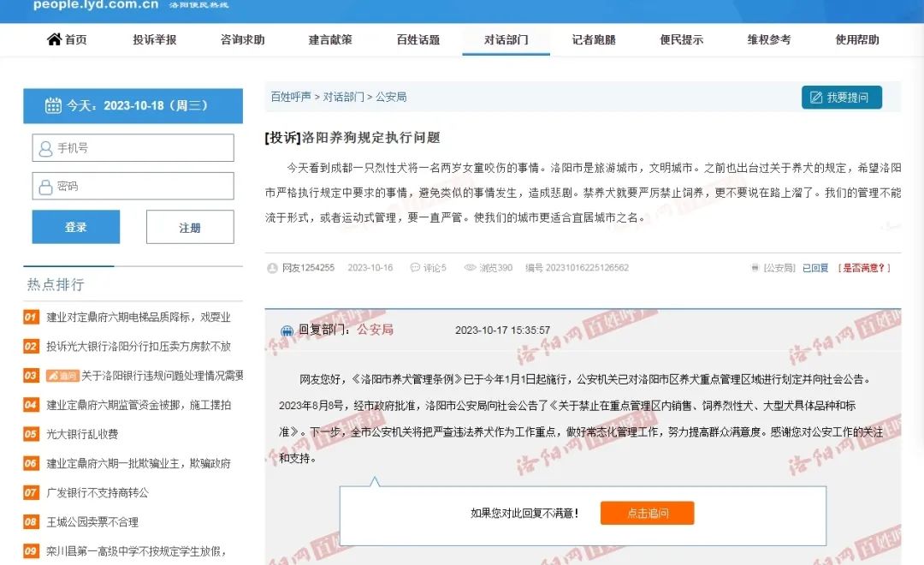Viewport: 924px width, 565px height.
Task: Click the 02 rank badge
Action: (x=31, y=346)
